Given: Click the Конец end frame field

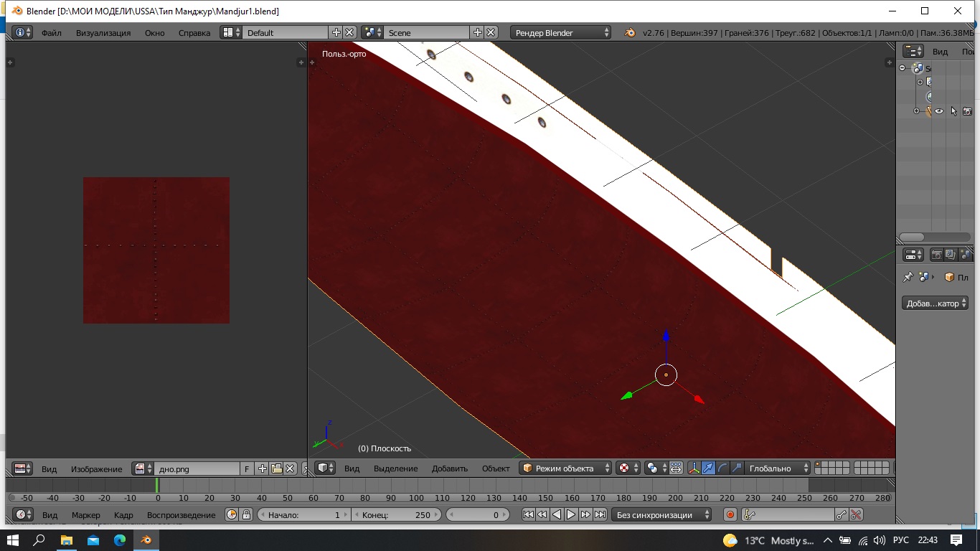Looking at the screenshot, I should point(395,514).
